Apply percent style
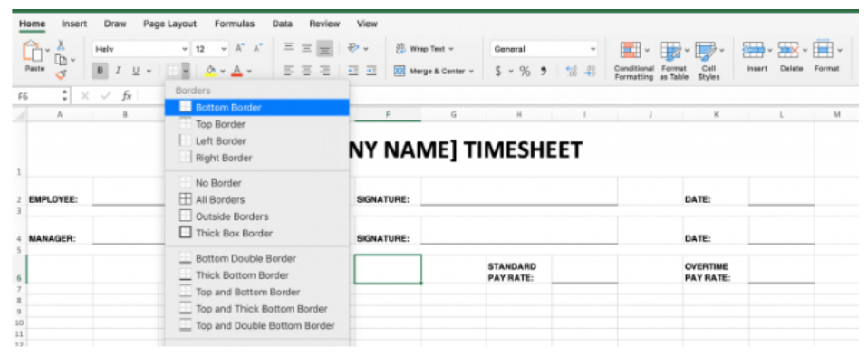Screen dimensions: 868x356 [x=525, y=71]
